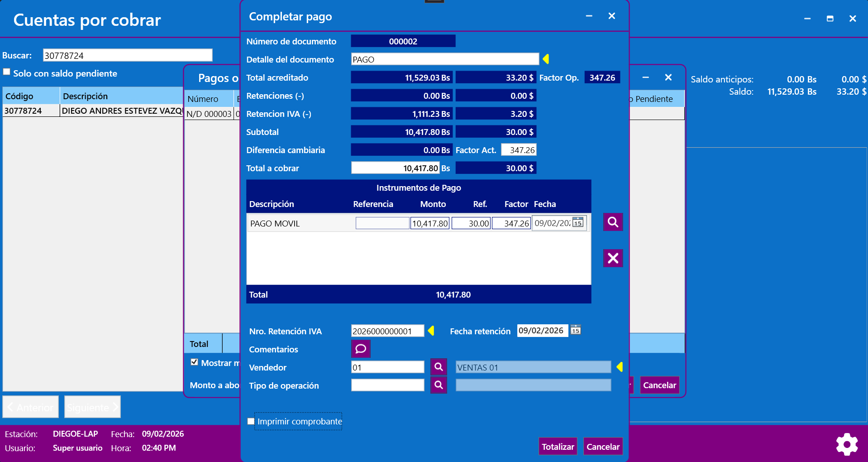
Task: Open the Comentarios speech bubble button
Action: click(x=361, y=349)
